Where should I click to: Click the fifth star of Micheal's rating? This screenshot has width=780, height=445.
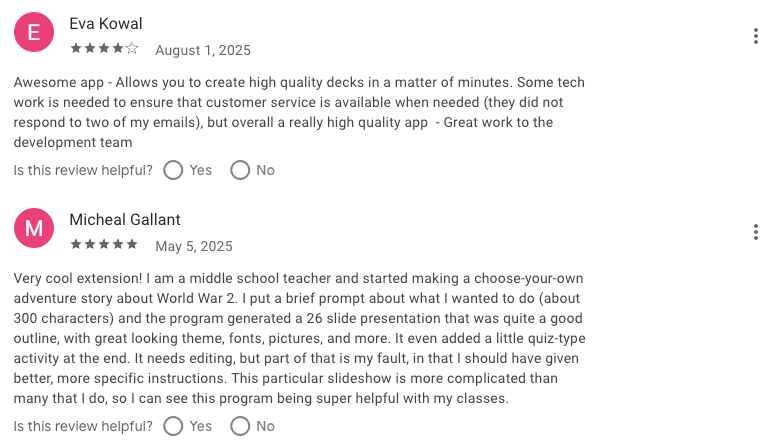pos(133,244)
